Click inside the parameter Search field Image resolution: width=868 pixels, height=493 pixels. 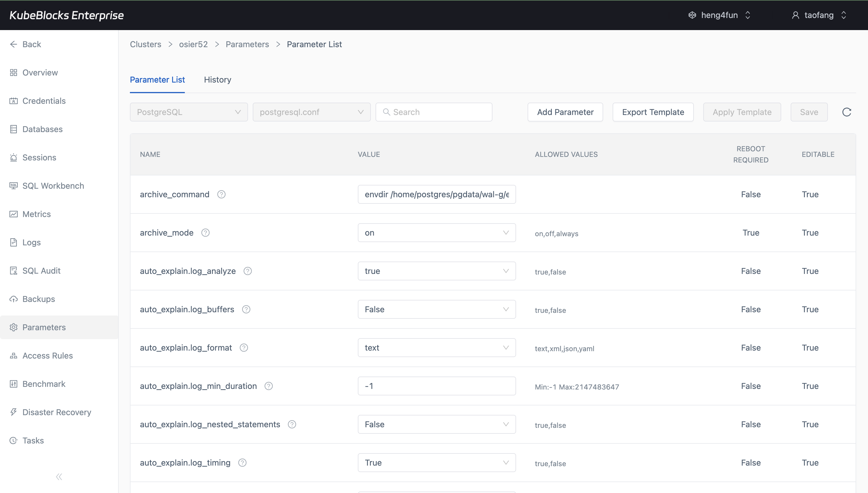(x=434, y=112)
